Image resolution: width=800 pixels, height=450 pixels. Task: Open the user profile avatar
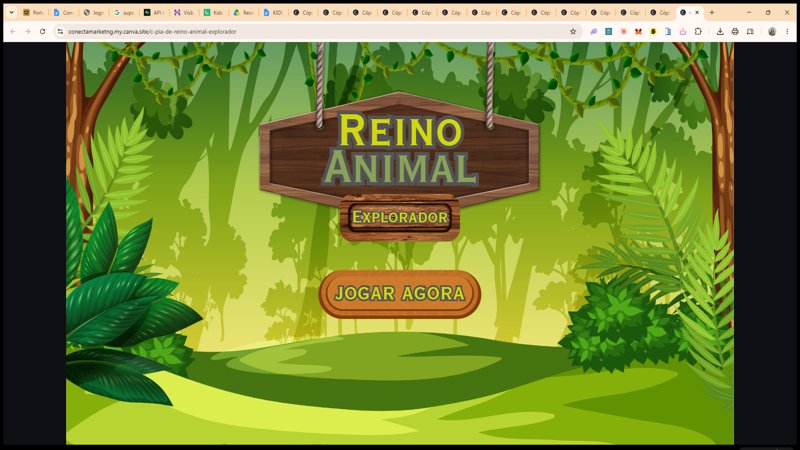[772, 32]
